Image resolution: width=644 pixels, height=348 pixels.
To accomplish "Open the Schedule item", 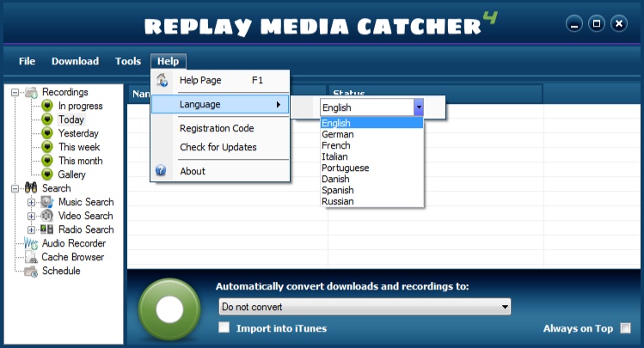I will click(x=61, y=271).
